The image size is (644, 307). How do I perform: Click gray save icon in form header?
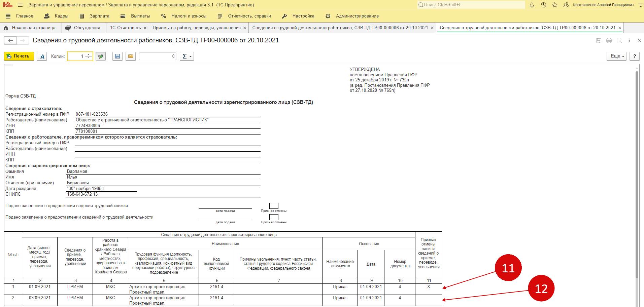[x=599, y=40]
